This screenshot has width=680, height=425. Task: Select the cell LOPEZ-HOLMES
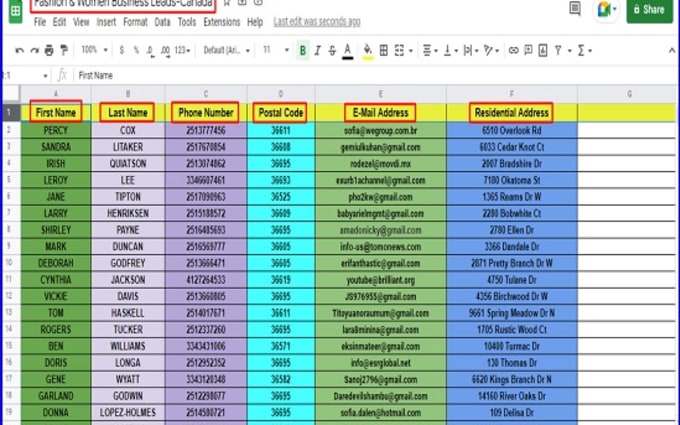[128, 412]
